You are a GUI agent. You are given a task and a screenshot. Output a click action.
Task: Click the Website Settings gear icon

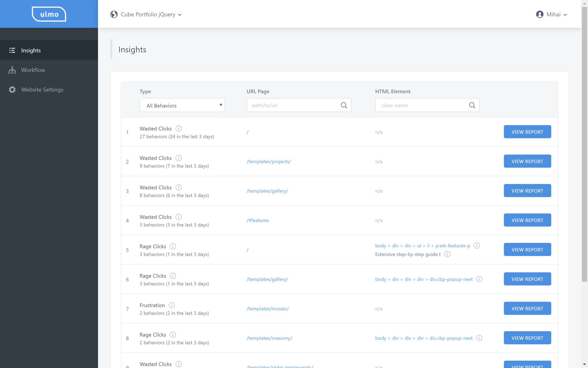pos(12,90)
